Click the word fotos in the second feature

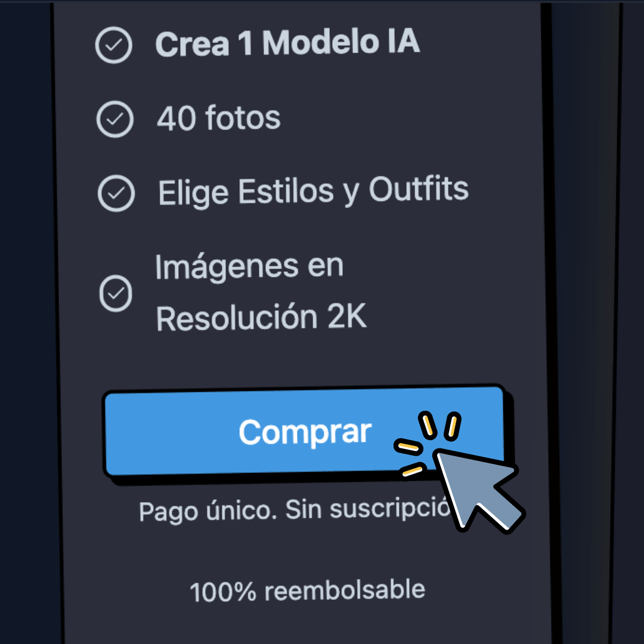click(243, 117)
